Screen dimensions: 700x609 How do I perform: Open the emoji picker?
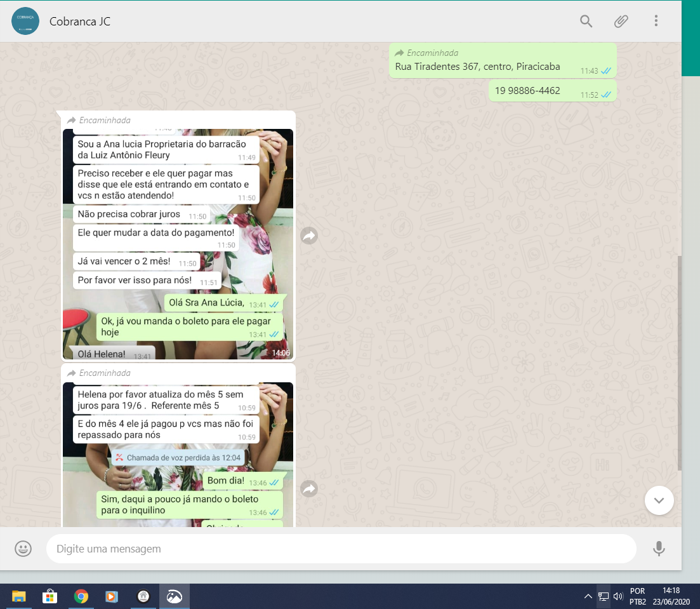coord(23,549)
